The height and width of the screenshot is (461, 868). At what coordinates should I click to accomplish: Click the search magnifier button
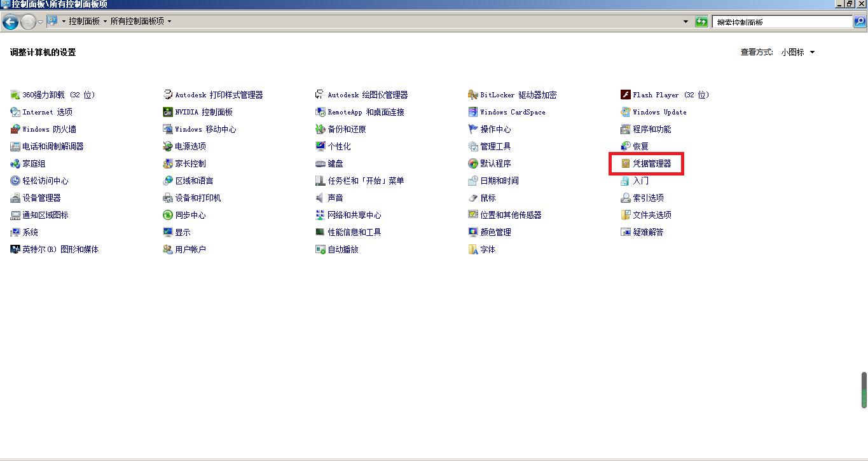pyautogui.click(x=860, y=22)
